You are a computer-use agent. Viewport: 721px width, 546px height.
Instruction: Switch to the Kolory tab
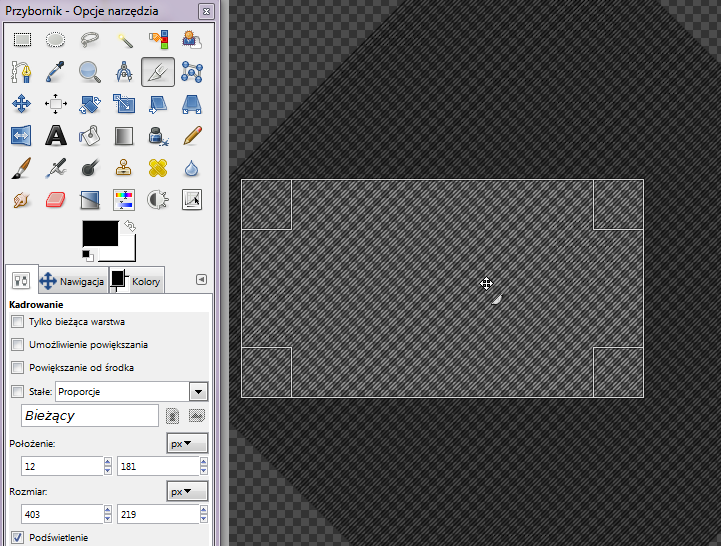coord(136,282)
